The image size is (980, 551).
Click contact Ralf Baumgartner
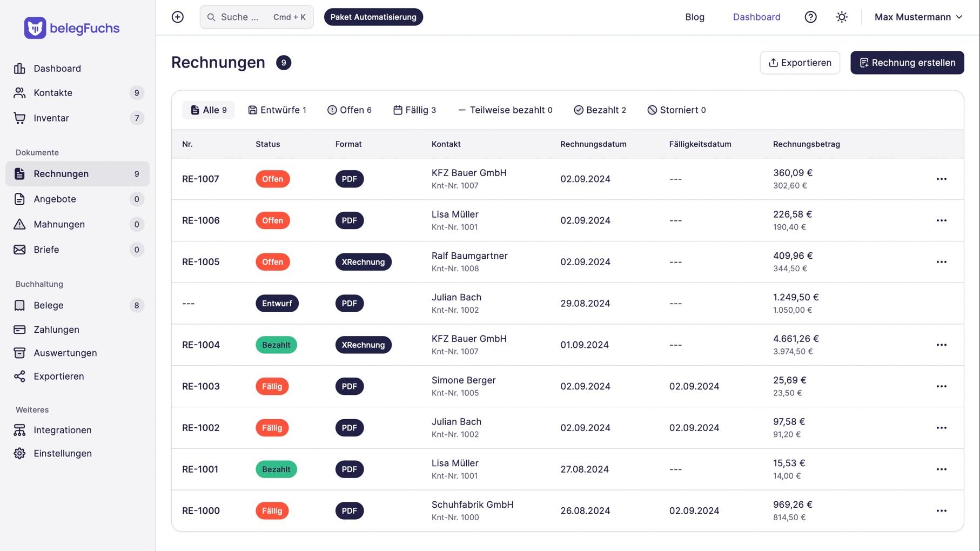click(469, 256)
